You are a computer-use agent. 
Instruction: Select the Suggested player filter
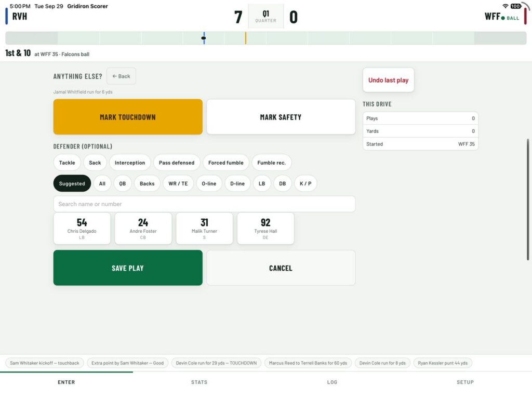tap(72, 183)
